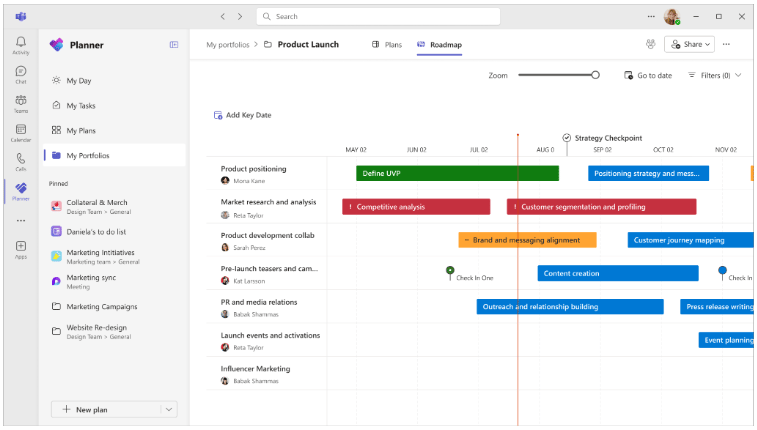The image size is (757, 430).
Task: Switch to the Roadmap tab
Action: tap(439, 45)
